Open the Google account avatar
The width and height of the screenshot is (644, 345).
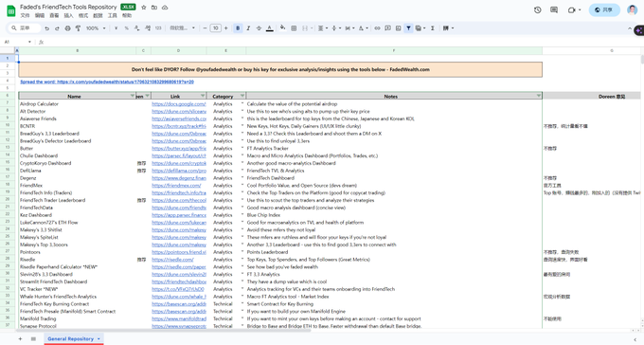pos(632,9)
